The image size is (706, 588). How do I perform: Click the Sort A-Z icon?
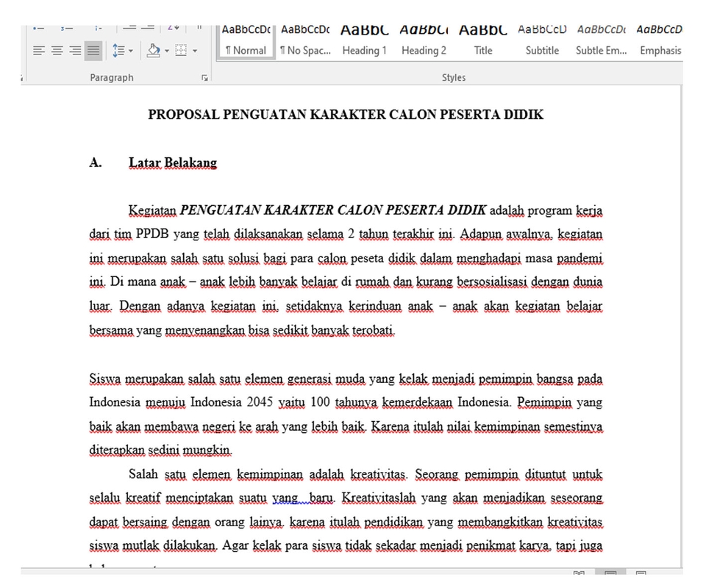point(174,28)
